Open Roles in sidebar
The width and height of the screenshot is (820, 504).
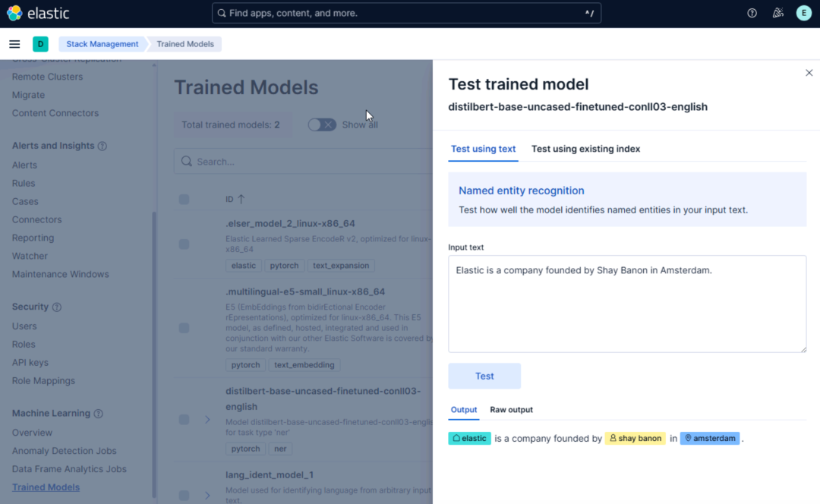pos(24,345)
